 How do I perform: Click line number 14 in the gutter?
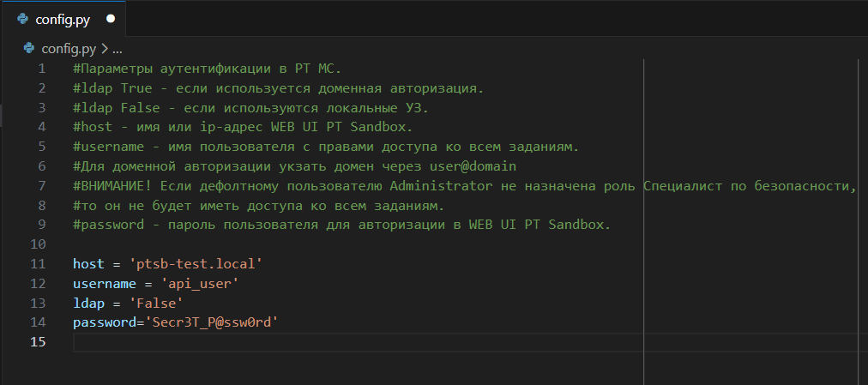click(x=38, y=322)
